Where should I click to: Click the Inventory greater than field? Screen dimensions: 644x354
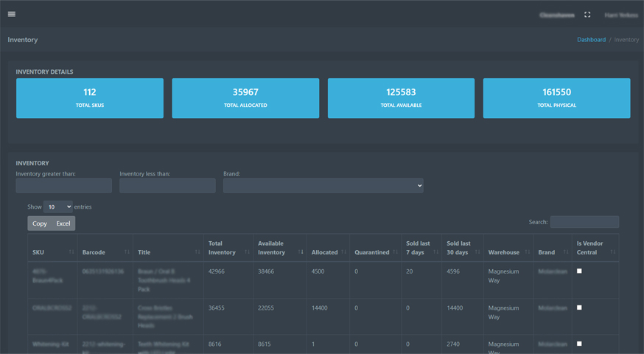click(x=64, y=186)
